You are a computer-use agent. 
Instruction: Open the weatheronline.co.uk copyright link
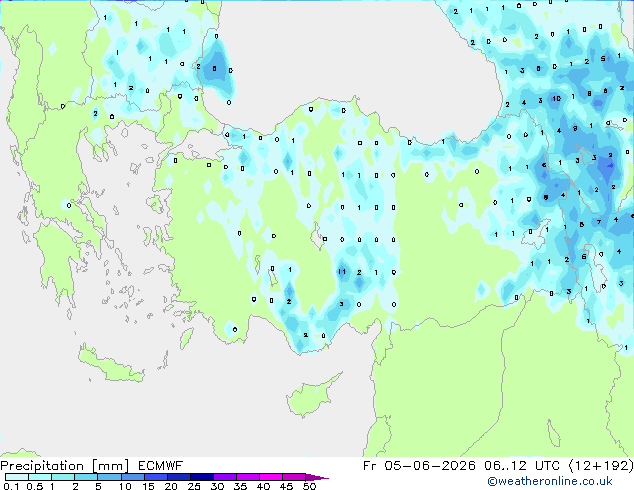(550, 481)
